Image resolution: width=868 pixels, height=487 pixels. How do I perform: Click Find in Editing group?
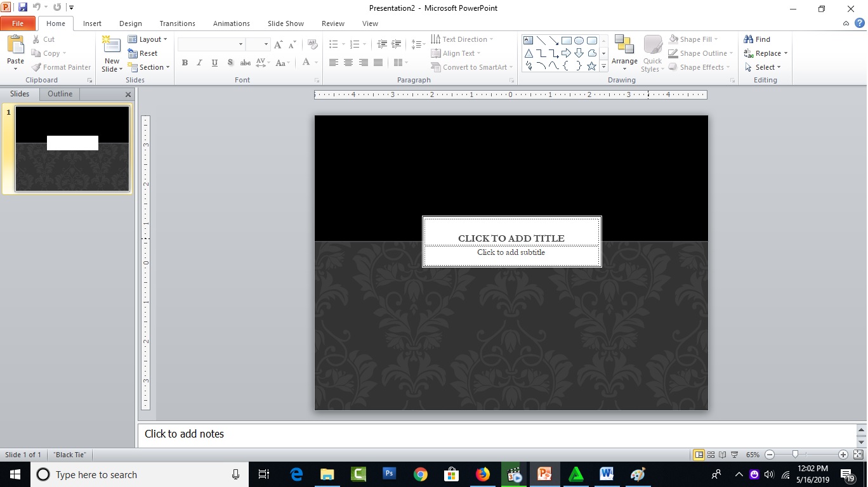tap(758, 39)
